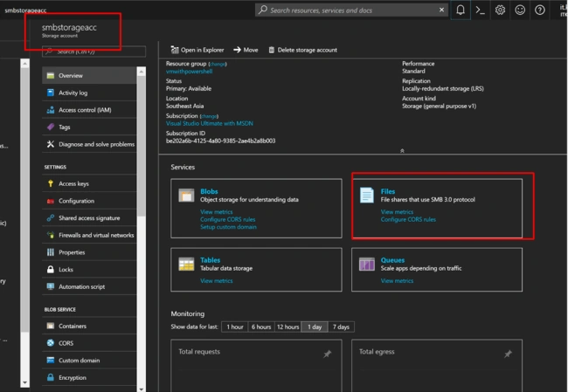Image resolution: width=568 pixels, height=392 pixels.
Task: Select the 12 hours time range
Action: point(288,327)
